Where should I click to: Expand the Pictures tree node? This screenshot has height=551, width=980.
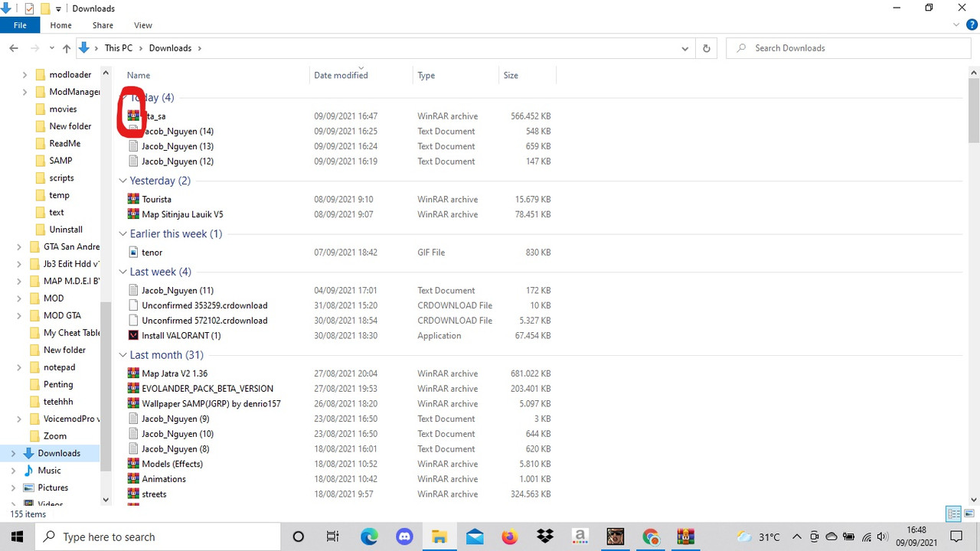13,487
